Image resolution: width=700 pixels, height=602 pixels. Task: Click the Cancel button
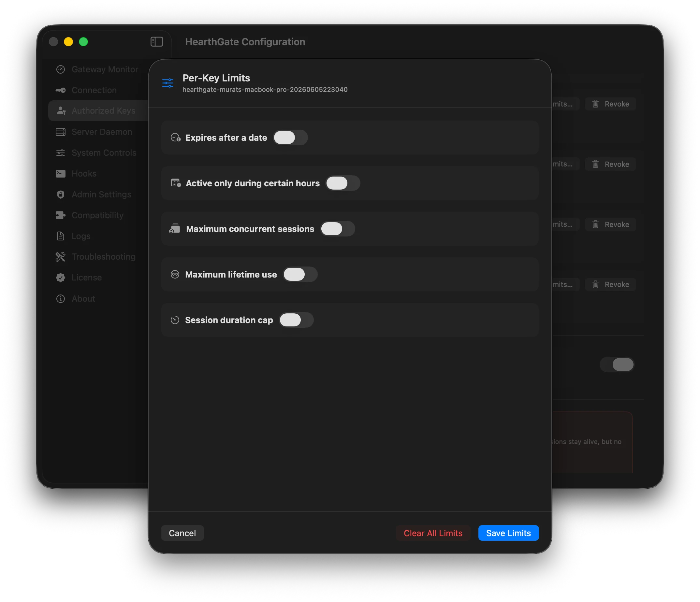(182, 534)
